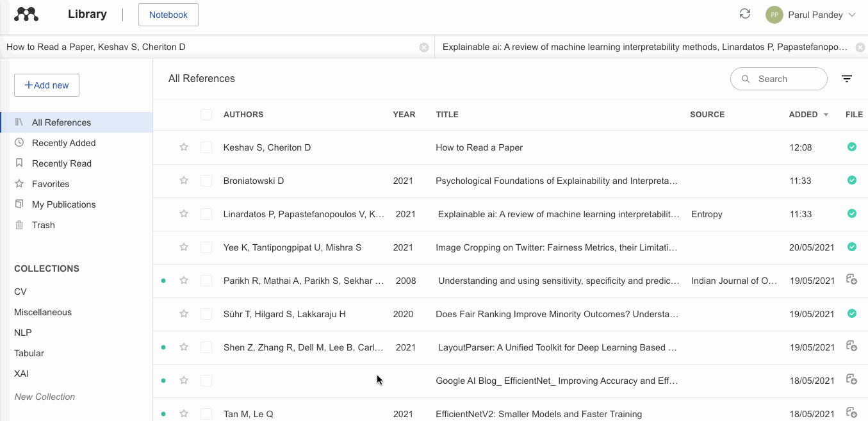Open the filter icon beside Search
The width and height of the screenshot is (868, 421).
[x=847, y=79]
